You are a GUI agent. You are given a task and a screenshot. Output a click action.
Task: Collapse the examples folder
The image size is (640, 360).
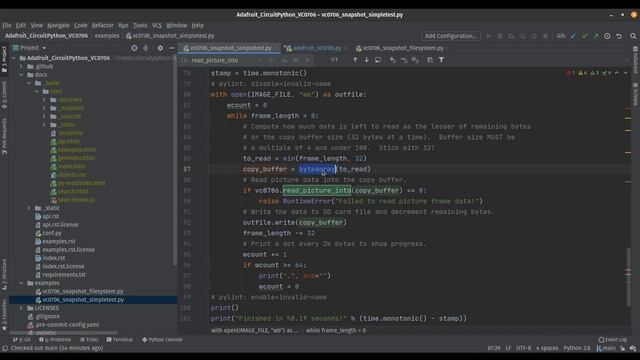point(22,283)
